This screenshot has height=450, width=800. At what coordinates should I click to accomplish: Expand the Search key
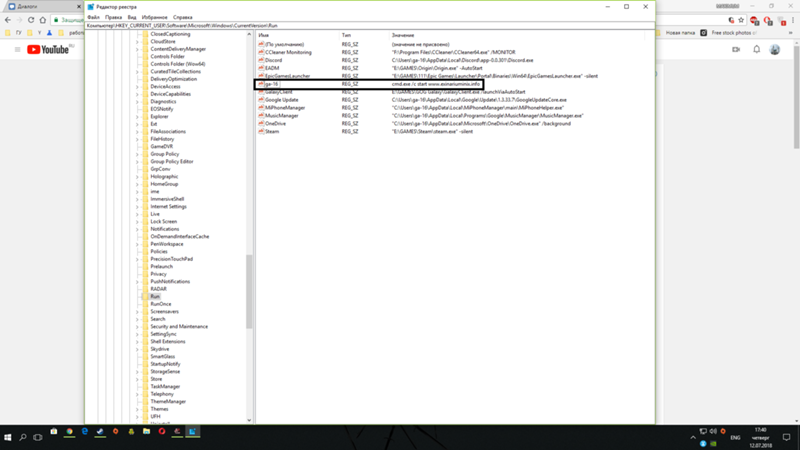(137, 319)
